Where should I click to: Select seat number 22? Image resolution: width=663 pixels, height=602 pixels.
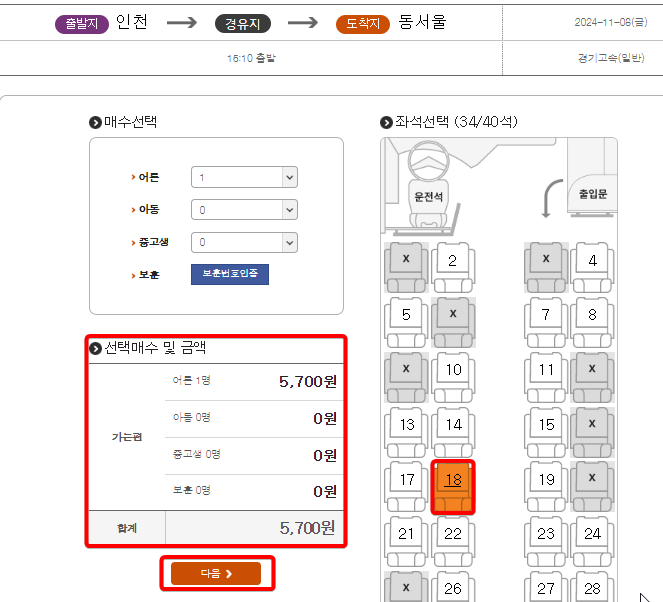tap(453, 542)
